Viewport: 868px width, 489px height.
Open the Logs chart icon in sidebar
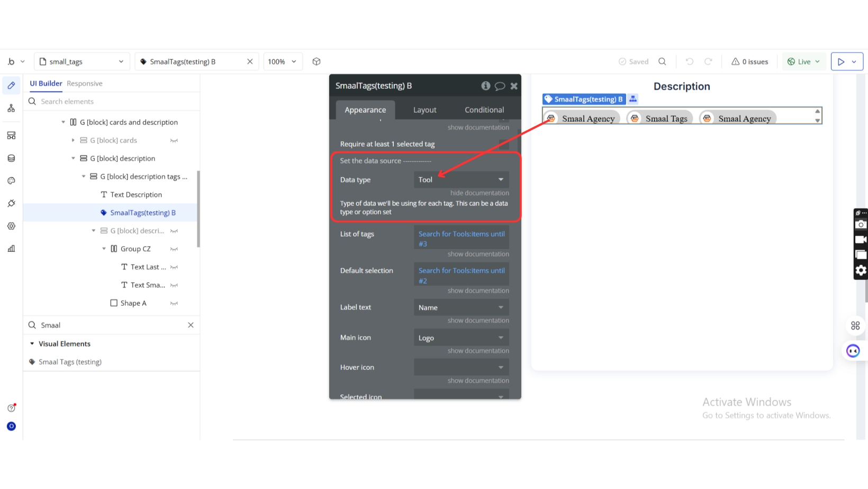tap(11, 249)
